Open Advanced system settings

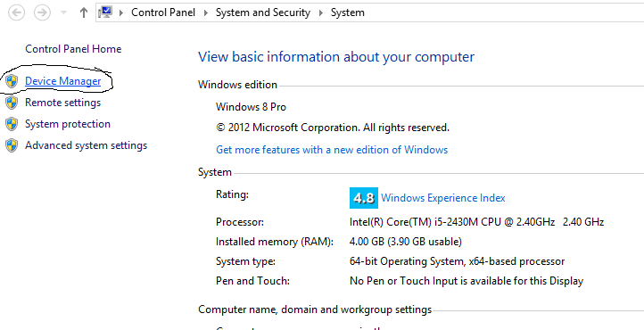coord(86,145)
